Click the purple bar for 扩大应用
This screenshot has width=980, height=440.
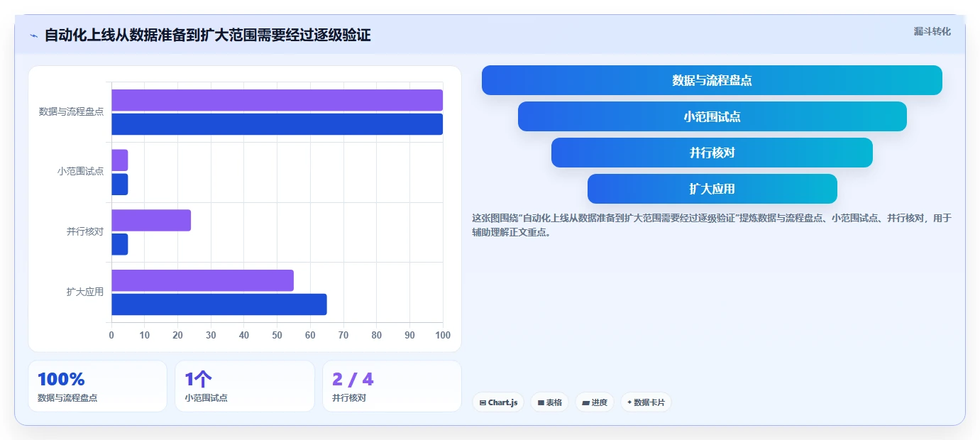pyautogui.click(x=202, y=280)
